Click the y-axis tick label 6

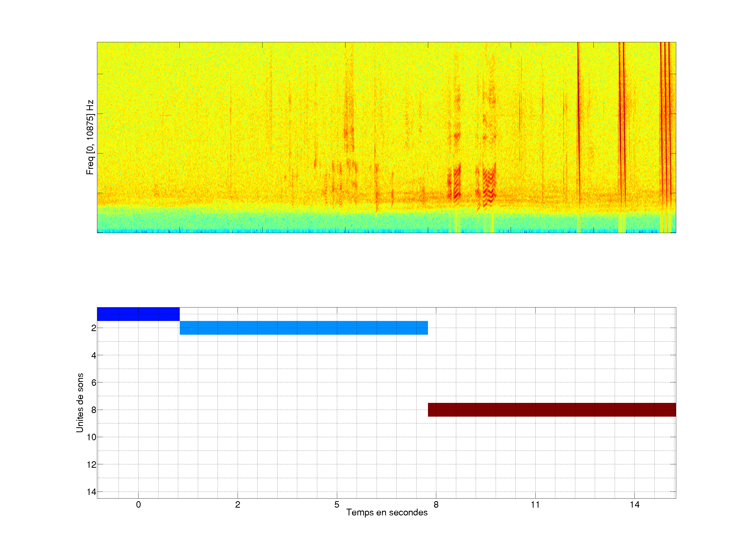pyautogui.click(x=94, y=382)
